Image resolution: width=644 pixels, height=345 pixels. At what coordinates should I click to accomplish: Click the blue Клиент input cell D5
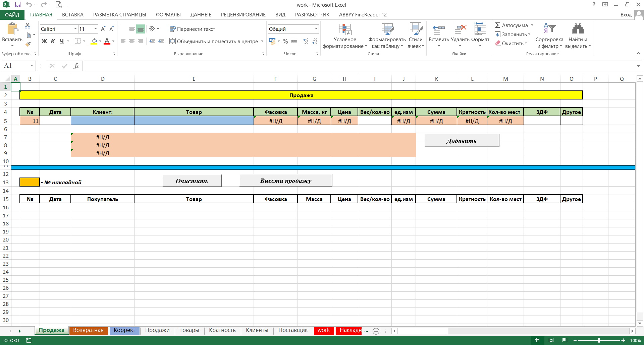pyautogui.click(x=103, y=121)
